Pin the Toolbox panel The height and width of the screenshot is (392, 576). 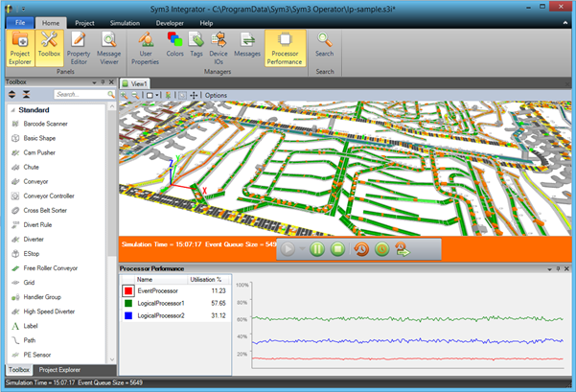(x=103, y=82)
